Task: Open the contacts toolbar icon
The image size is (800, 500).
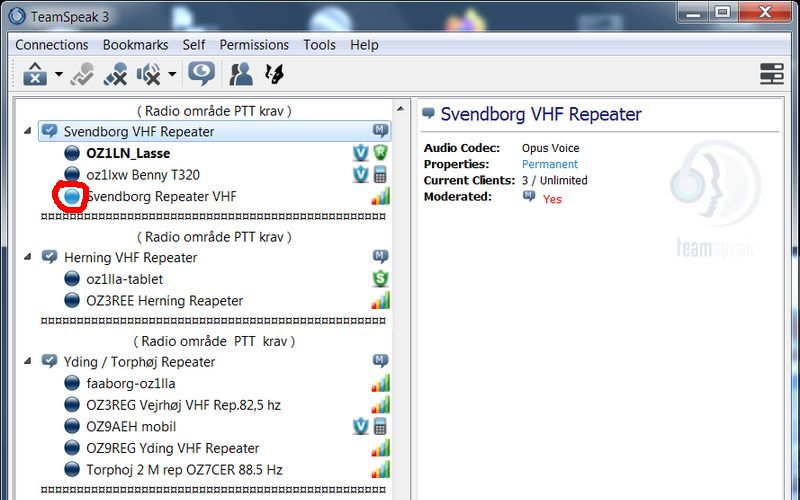Action: (240, 74)
